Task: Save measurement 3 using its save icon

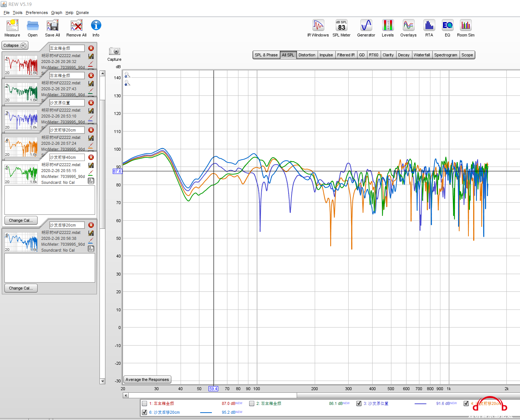Action: pyautogui.click(x=91, y=111)
